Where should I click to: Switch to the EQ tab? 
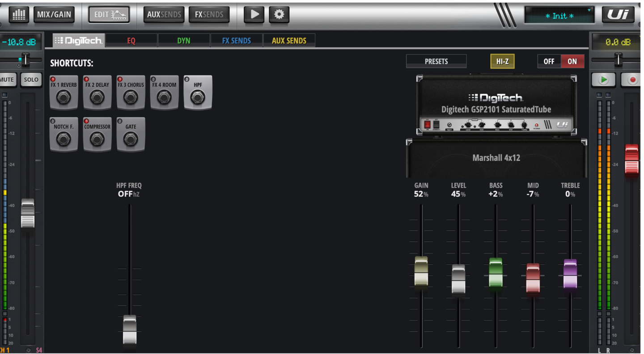click(x=131, y=41)
